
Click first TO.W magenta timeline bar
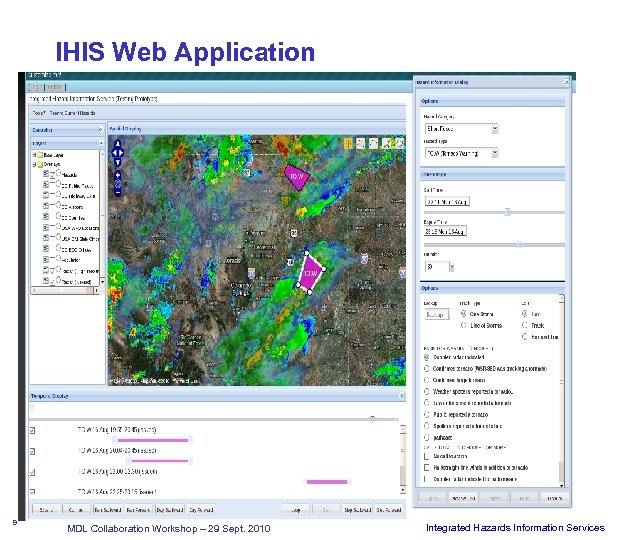[153, 440]
